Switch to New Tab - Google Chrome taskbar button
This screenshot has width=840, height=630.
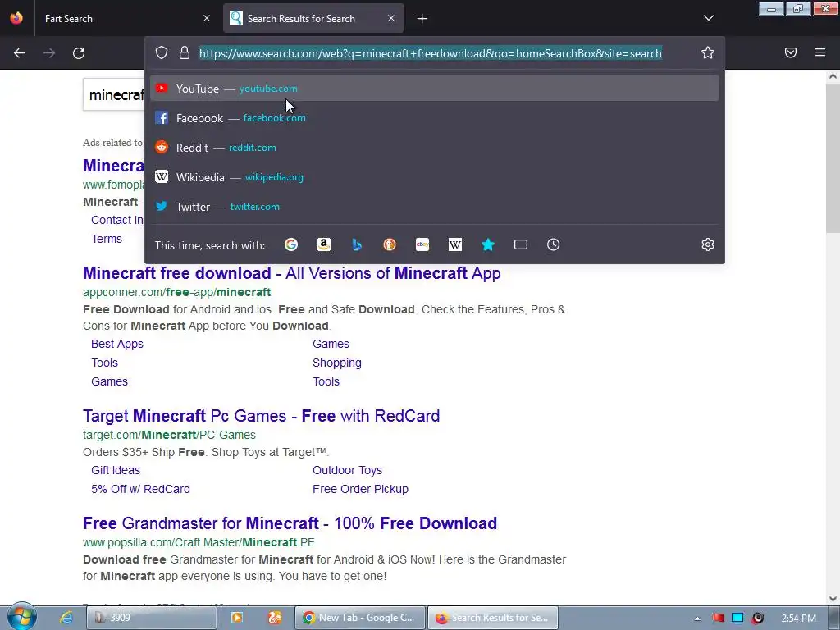point(360,618)
